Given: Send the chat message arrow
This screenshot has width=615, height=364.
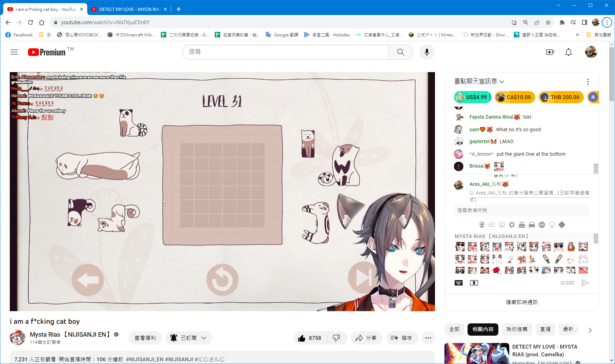Looking at the screenshot, I should point(585,283).
